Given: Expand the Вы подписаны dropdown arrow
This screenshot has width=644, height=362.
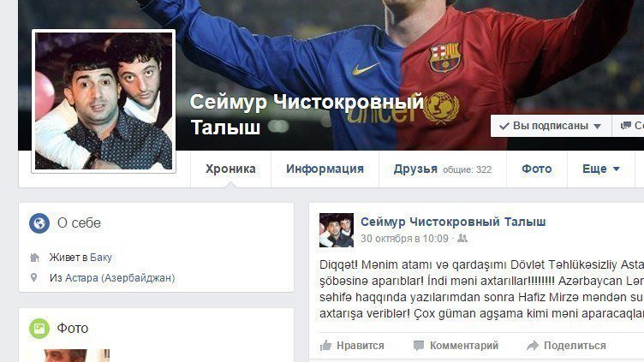Looking at the screenshot, I should (x=597, y=127).
